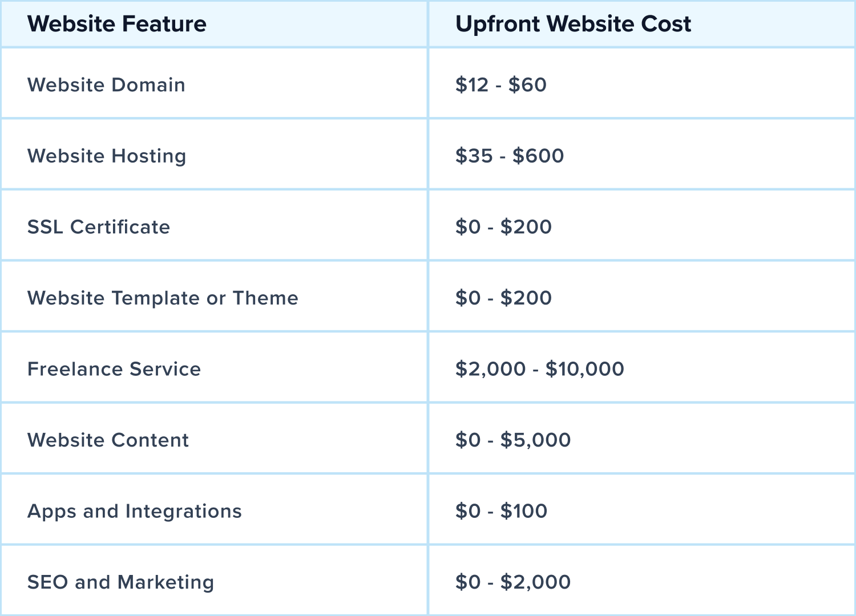Click the $0 - $5,000 content cost
The height and width of the screenshot is (616, 856).
[x=513, y=440]
